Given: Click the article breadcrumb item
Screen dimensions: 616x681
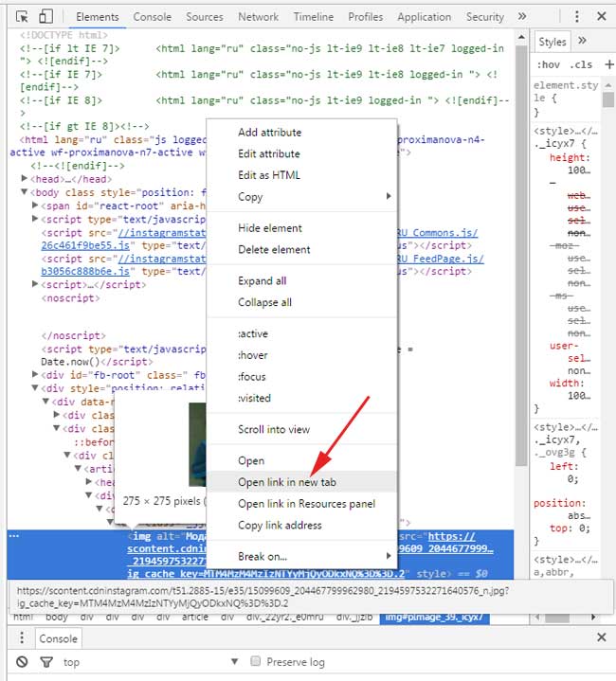Looking at the screenshot, I should click(x=194, y=617).
